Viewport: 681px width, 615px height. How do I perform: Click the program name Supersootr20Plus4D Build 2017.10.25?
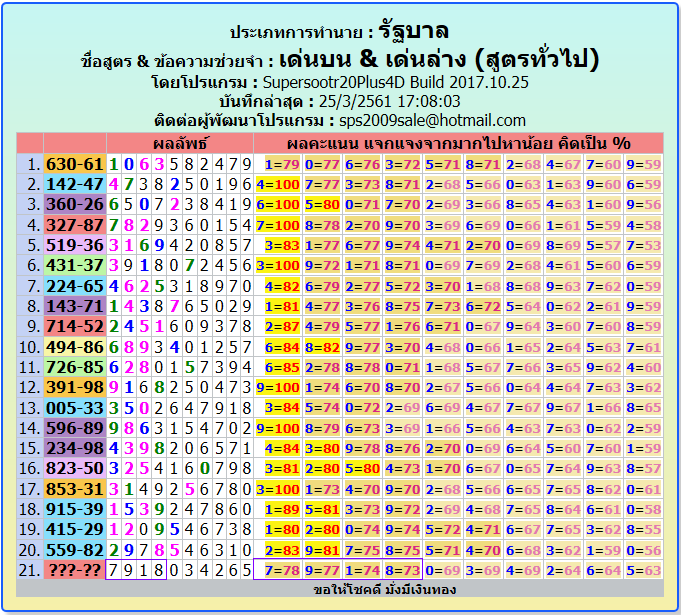pos(395,82)
